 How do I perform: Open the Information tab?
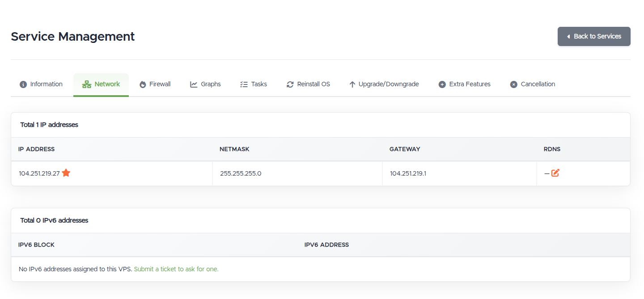pos(41,84)
